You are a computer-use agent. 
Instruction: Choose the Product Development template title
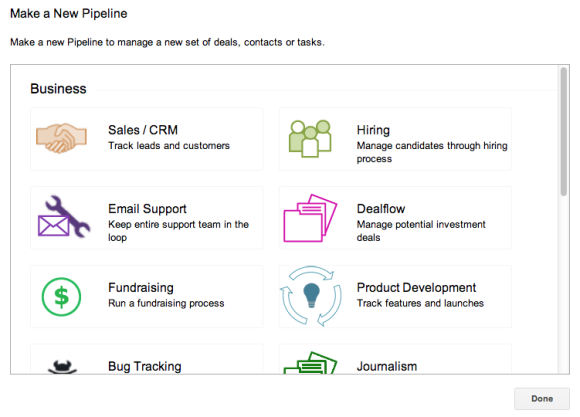[416, 287]
